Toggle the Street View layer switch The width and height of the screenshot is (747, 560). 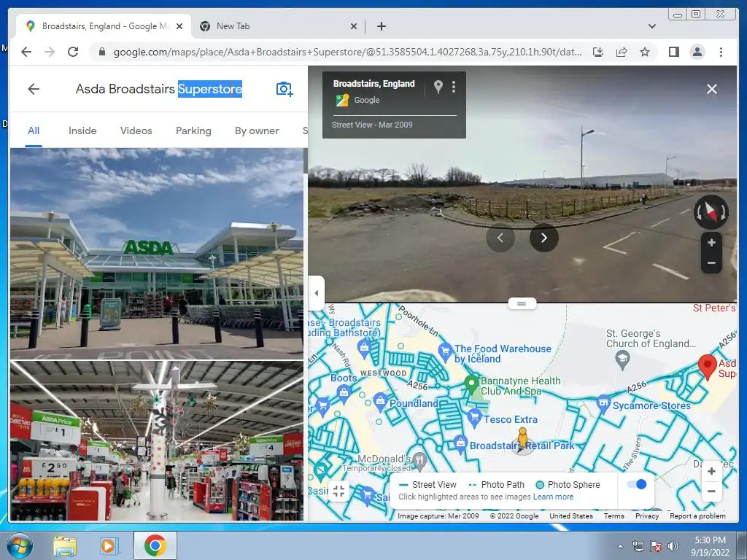[x=637, y=485]
